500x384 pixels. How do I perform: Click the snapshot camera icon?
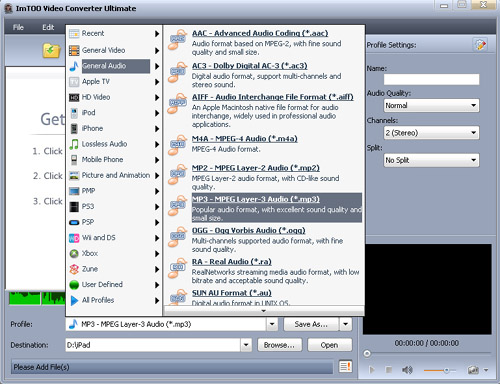click(x=473, y=370)
